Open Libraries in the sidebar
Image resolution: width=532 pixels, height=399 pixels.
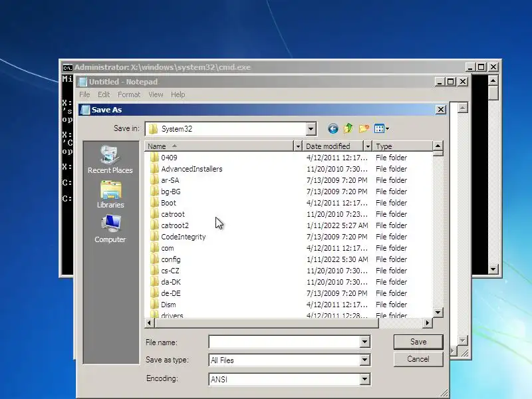click(x=110, y=194)
